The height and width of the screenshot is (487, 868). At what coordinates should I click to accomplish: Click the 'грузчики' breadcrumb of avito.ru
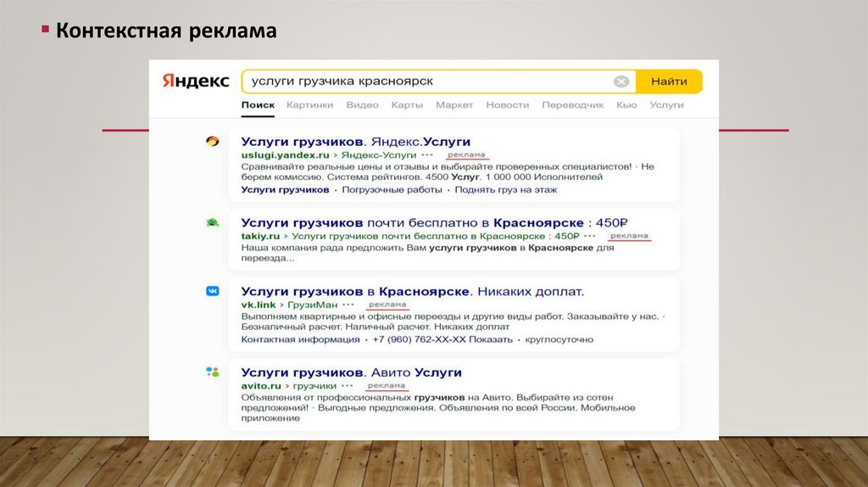click(x=314, y=385)
